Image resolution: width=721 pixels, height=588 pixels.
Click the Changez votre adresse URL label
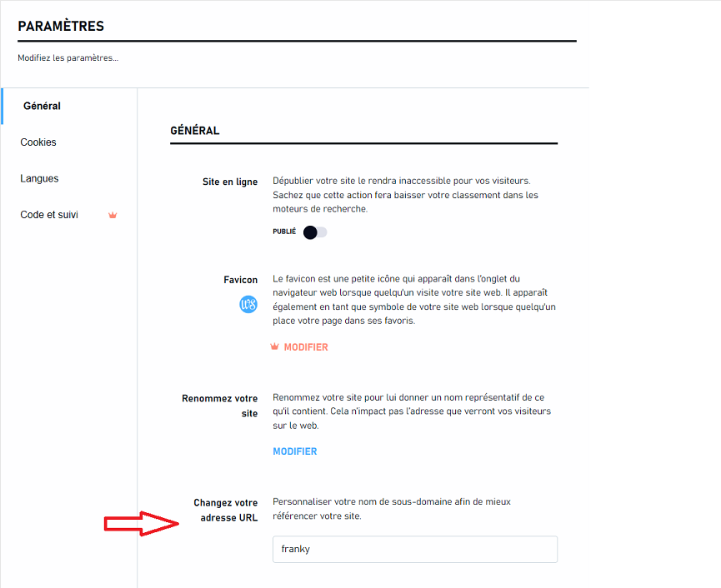point(225,510)
